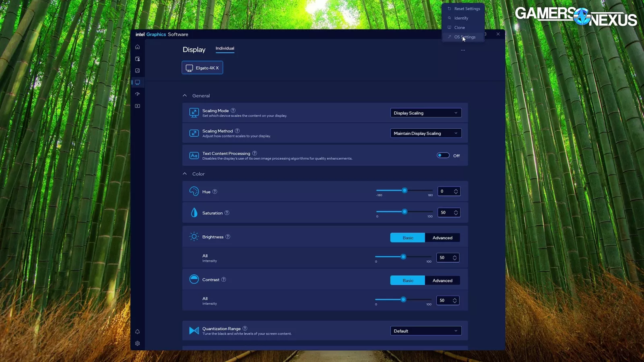Select the Elgato 4K X display button

202,68
